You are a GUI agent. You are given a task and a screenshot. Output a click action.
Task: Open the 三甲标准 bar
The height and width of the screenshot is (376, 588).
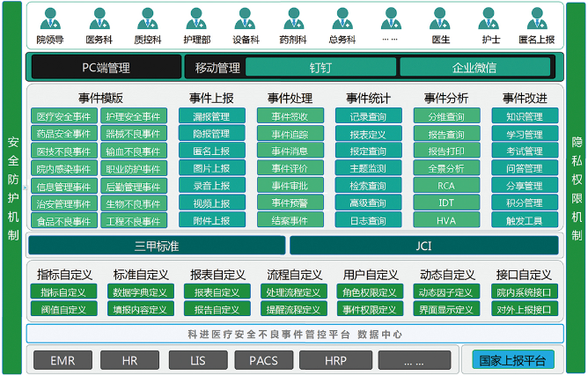tap(157, 246)
